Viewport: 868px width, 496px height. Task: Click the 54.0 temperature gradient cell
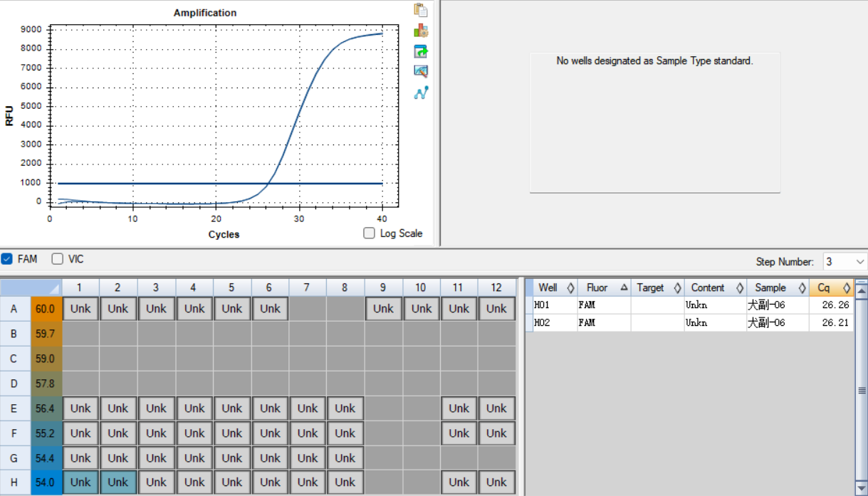[46, 482]
